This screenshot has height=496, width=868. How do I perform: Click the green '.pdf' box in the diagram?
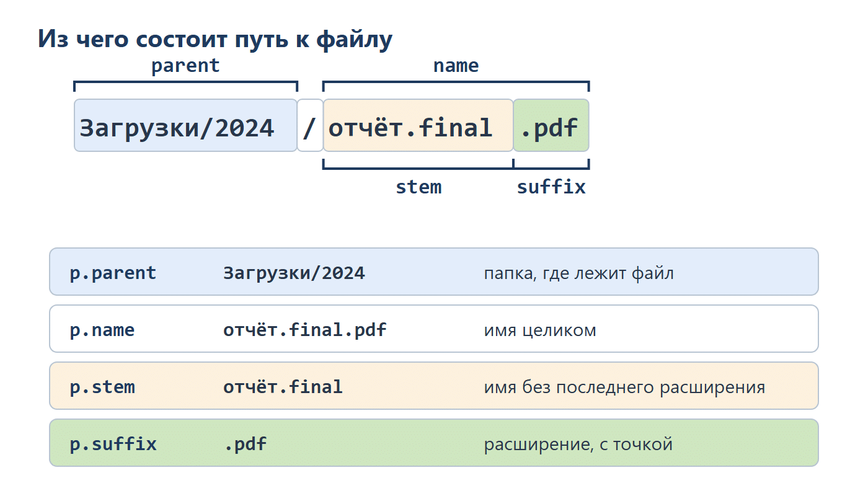tap(551, 125)
